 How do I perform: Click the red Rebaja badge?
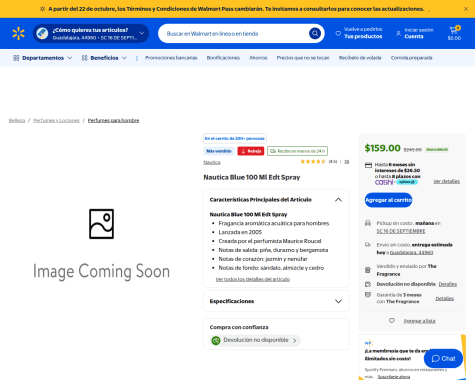click(251, 151)
